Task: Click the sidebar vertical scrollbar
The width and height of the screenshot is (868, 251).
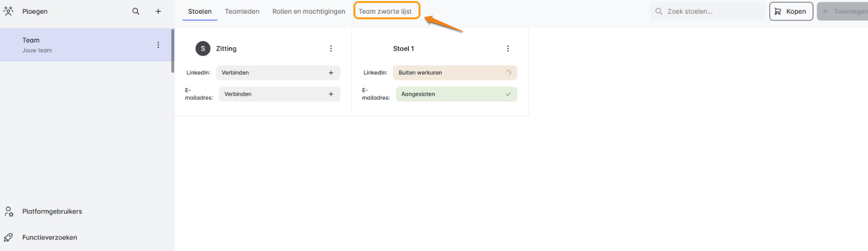Action: (x=173, y=51)
